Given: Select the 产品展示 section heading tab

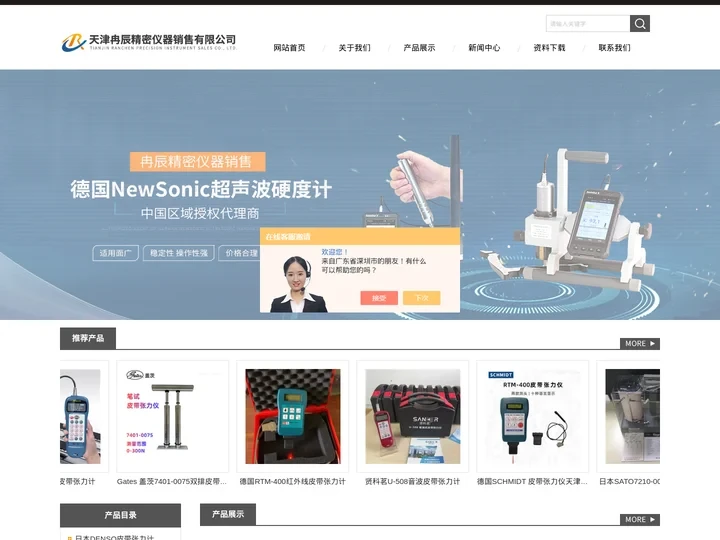Looking at the screenshot, I should [x=228, y=514].
